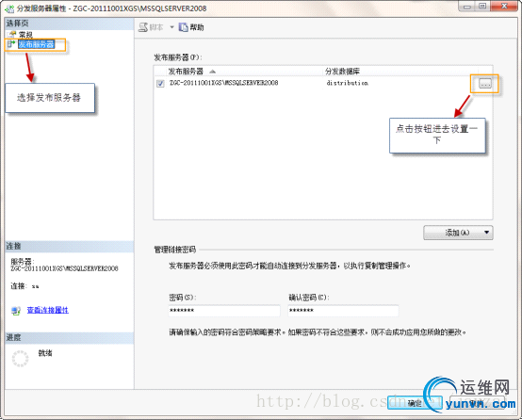522x420 pixels.
Task: Click the 帮助 help toolbar button
Action: pyautogui.click(x=191, y=27)
